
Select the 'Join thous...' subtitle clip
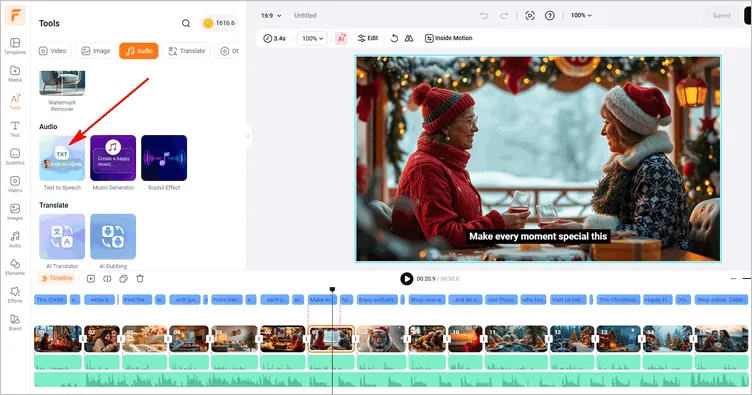(x=501, y=300)
